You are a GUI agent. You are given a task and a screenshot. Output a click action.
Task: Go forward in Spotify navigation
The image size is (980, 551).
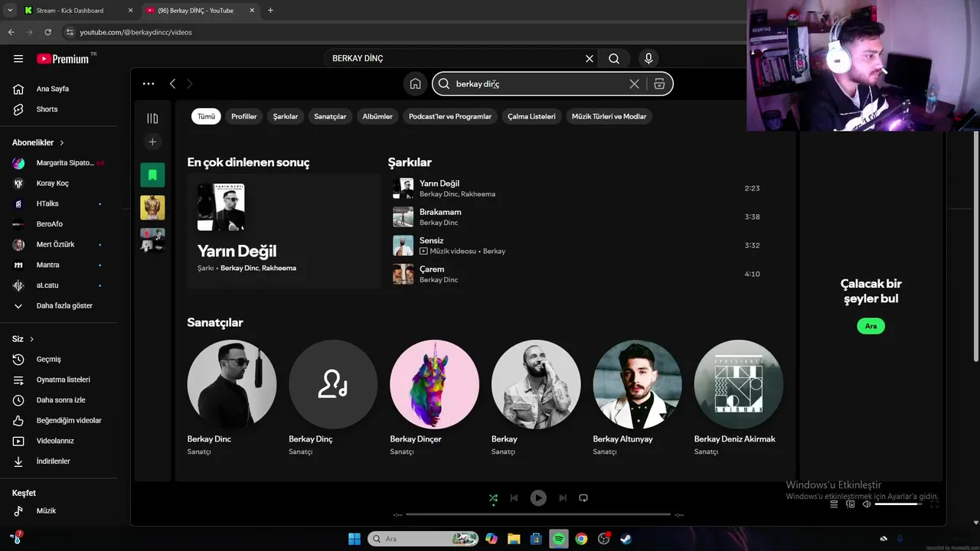190,83
